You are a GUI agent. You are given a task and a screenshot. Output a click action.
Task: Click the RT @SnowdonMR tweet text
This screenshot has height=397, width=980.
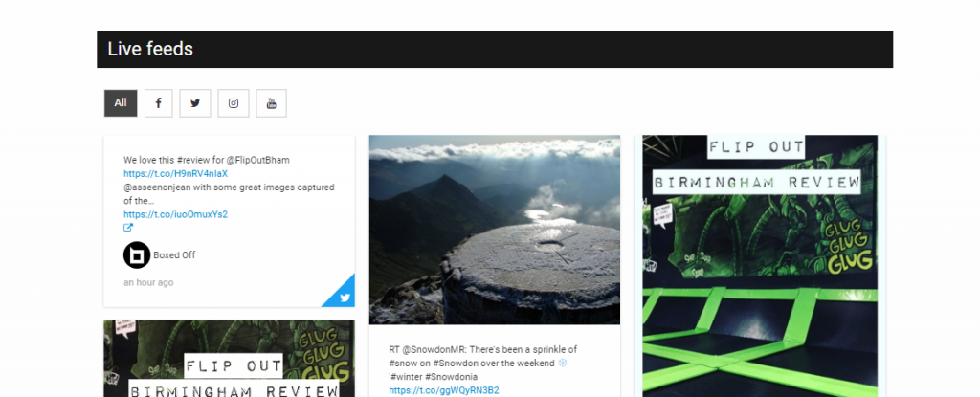coord(482,364)
